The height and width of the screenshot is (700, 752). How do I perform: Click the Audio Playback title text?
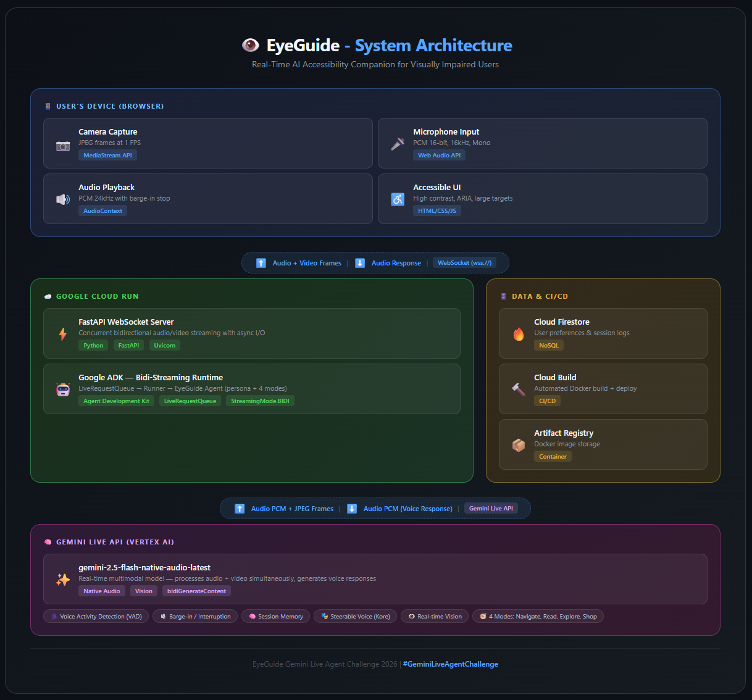[x=106, y=188]
